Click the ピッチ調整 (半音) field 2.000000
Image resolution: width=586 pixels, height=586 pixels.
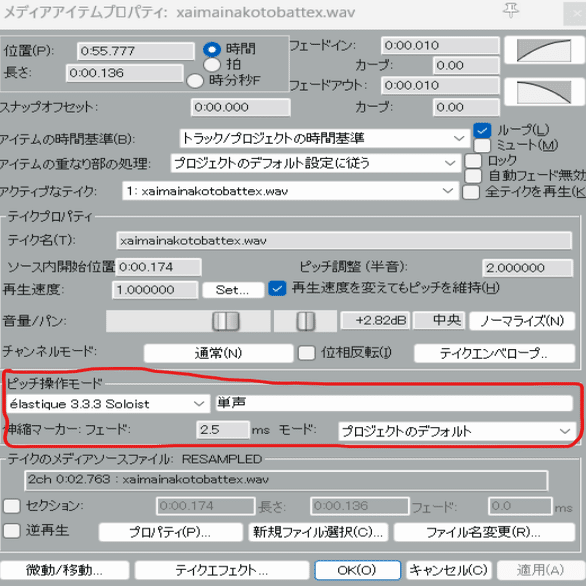click(x=527, y=268)
